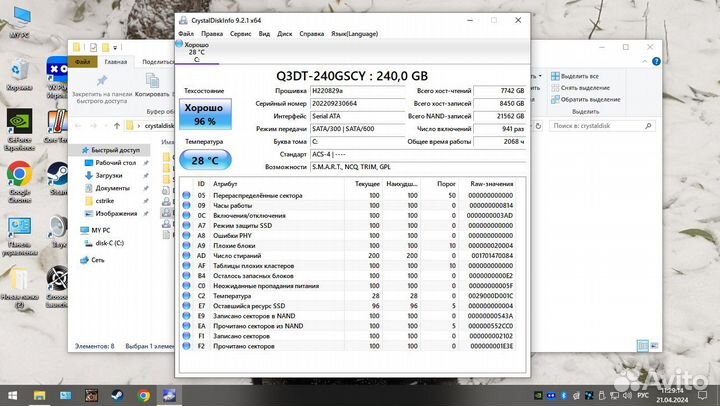Click the status circle of Ошибки PHY row

pos(186,236)
